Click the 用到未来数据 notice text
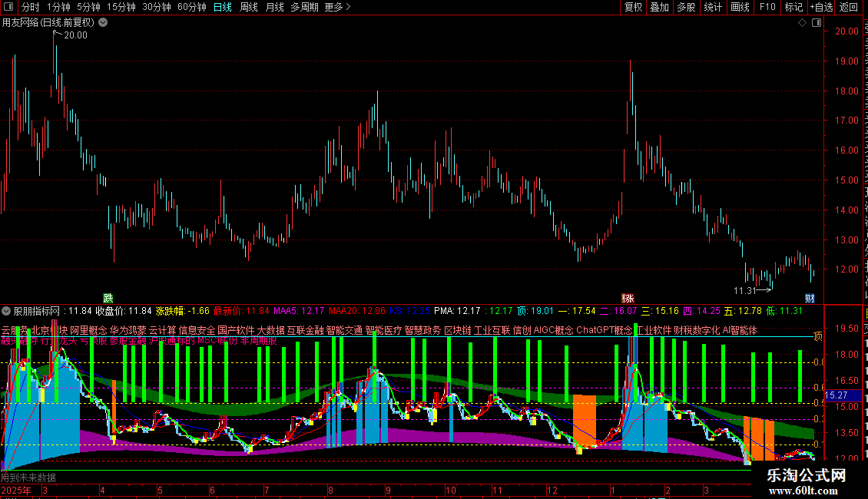 28,478
